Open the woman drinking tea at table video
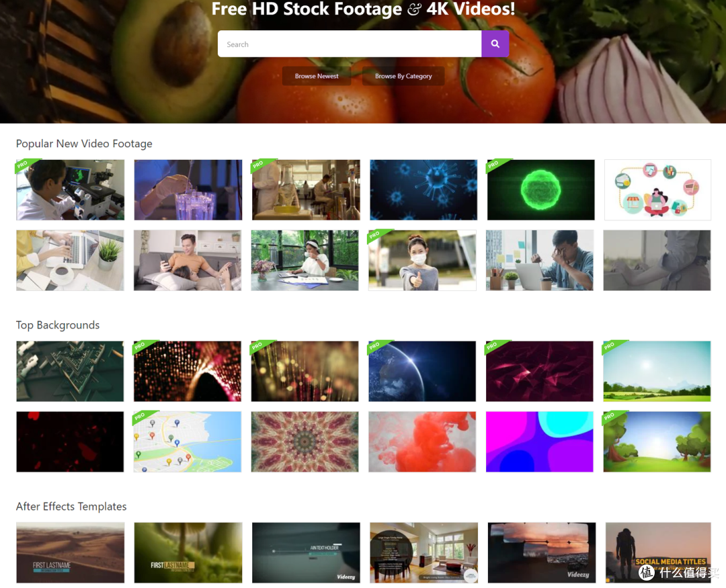This screenshot has width=726, height=588. click(x=305, y=261)
